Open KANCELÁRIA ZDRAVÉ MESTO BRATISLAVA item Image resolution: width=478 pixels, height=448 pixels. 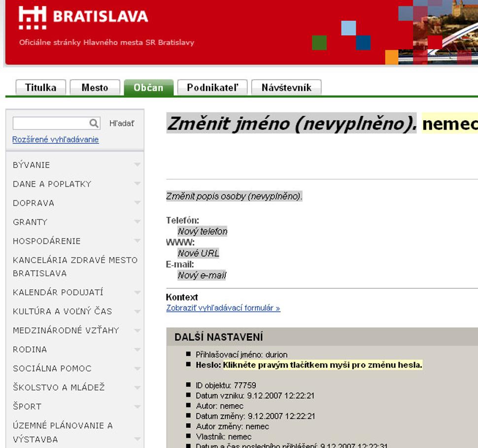tap(75, 267)
